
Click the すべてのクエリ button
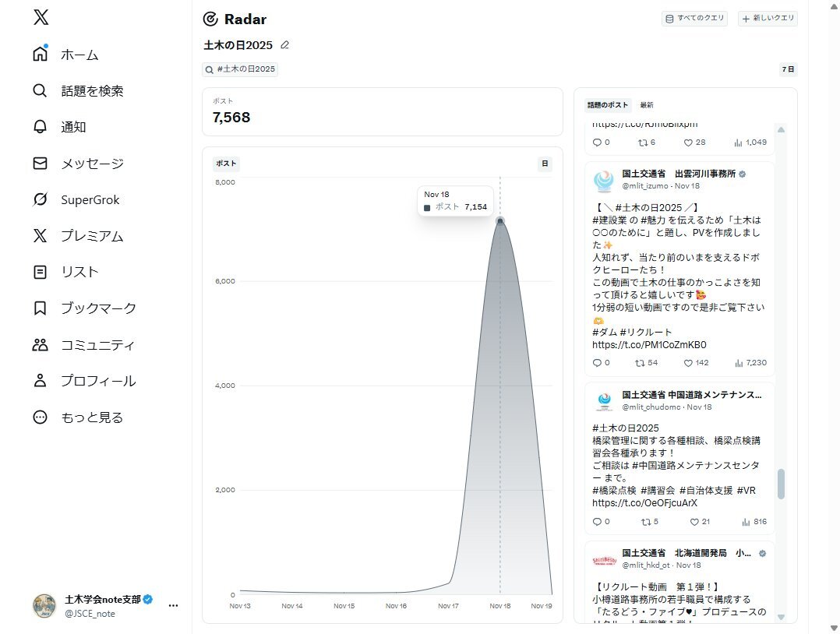694,19
